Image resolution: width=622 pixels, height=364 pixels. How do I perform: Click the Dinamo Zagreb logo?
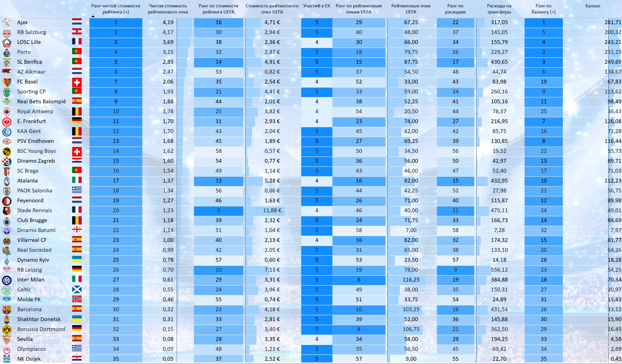[x=7, y=161]
